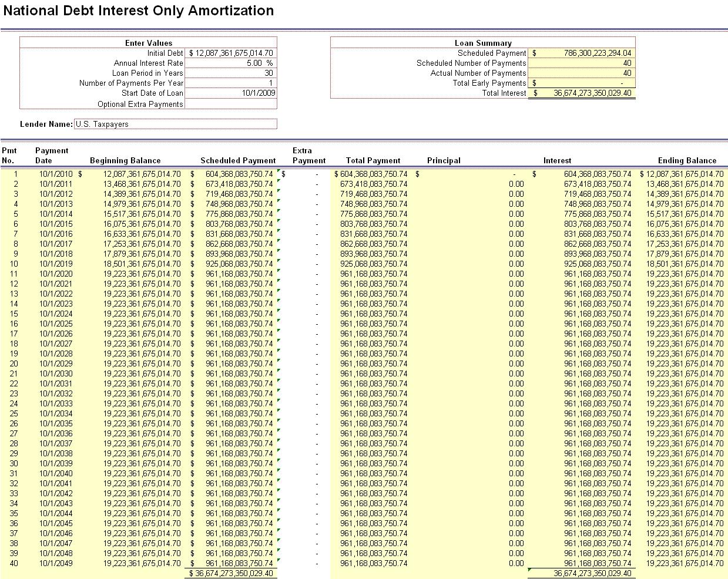Click the Lender Name field with U.S. Taxpayers

tap(175, 124)
